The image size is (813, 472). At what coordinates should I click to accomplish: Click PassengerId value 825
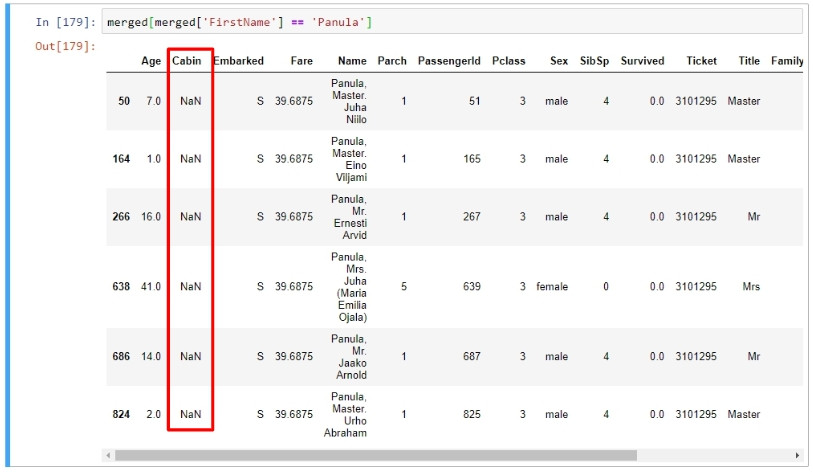[472, 414]
